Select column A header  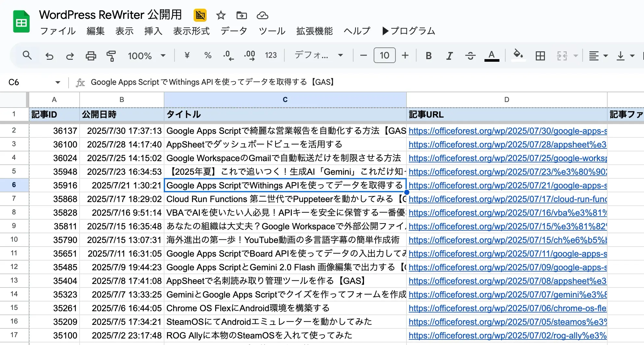(54, 100)
